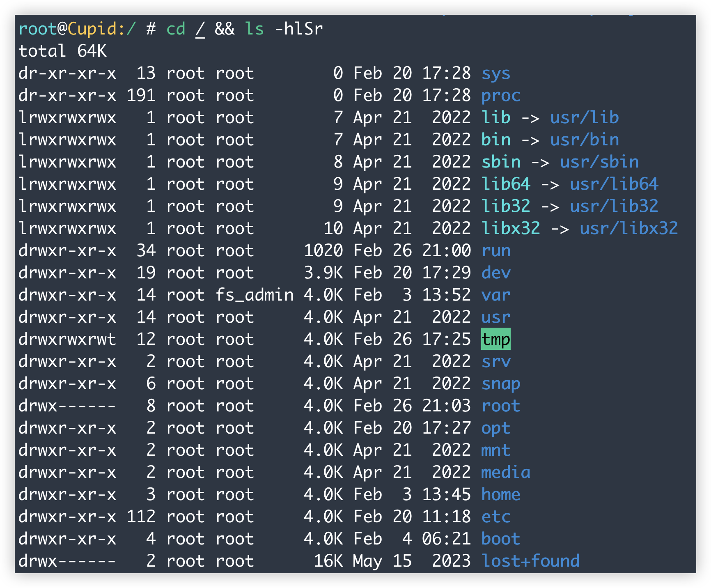
Task: Click the lib64 symlink name
Action: [x=505, y=184]
